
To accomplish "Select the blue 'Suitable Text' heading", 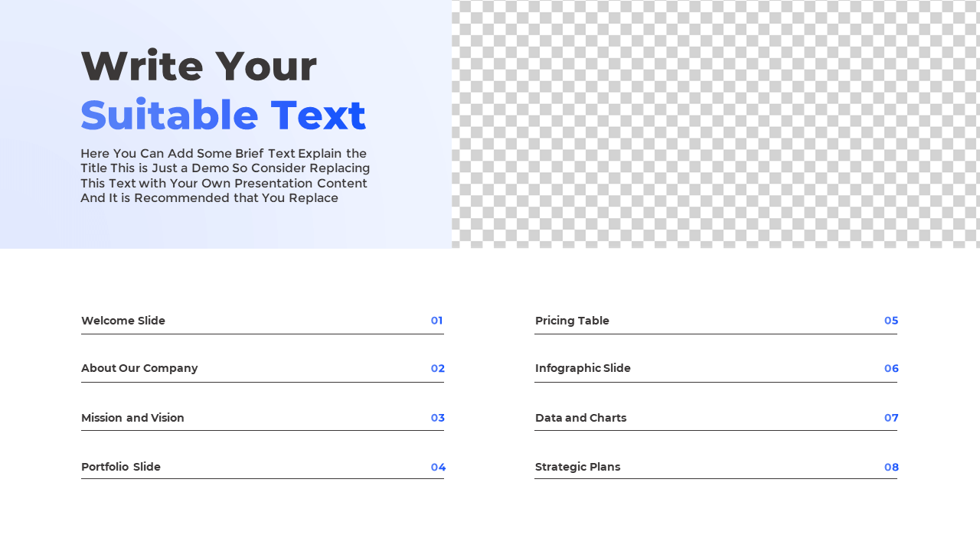I will click(223, 116).
